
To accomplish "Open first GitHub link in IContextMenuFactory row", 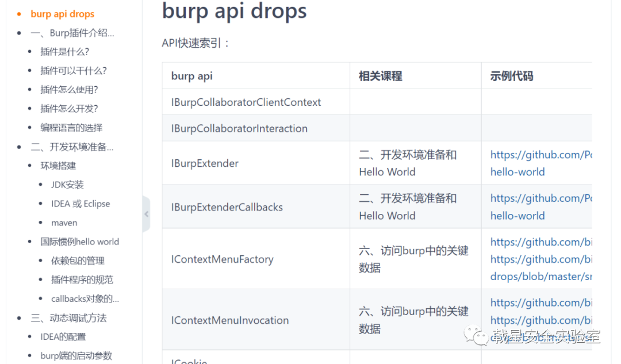I will click(541, 242).
